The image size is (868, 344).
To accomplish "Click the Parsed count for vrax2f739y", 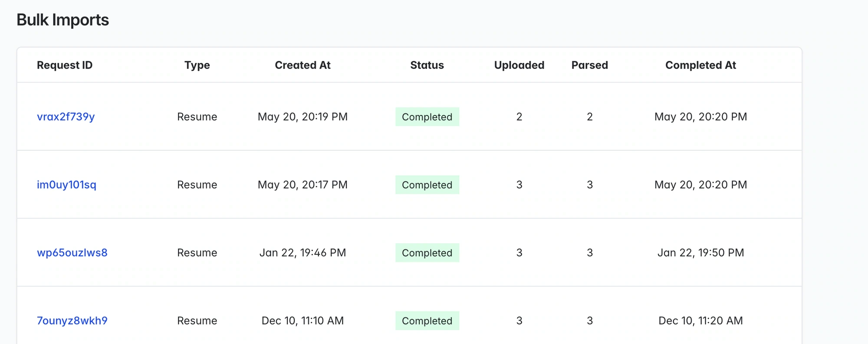I will (x=589, y=117).
